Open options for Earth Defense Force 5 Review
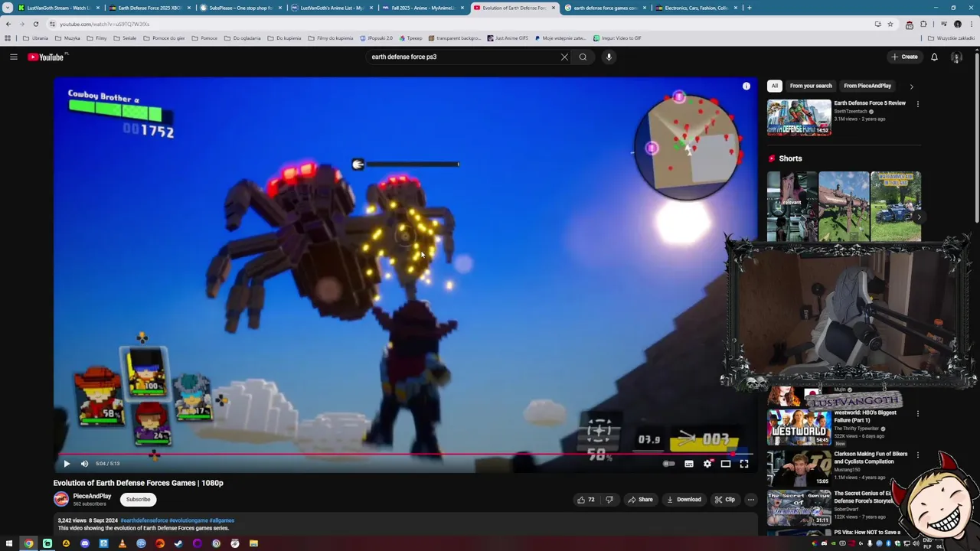Viewport: 980px width, 551px height. click(917, 104)
